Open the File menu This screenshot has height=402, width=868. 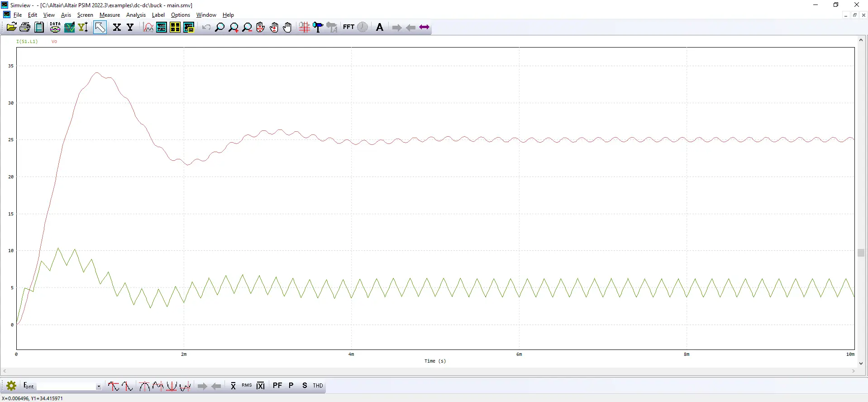pos(18,15)
